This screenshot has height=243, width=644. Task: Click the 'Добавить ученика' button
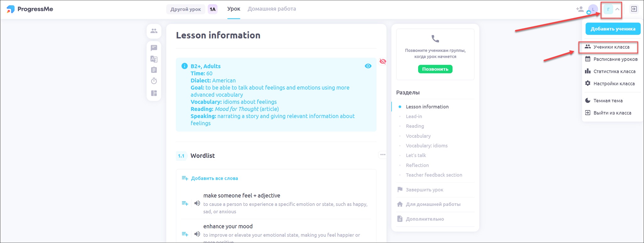613,29
